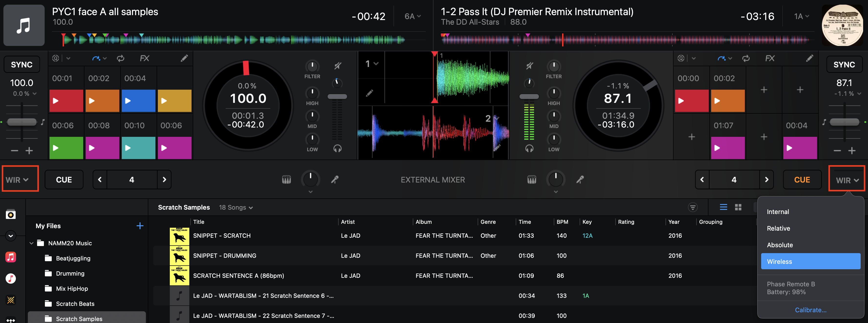Toggle FX panel on left deck

[144, 58]
